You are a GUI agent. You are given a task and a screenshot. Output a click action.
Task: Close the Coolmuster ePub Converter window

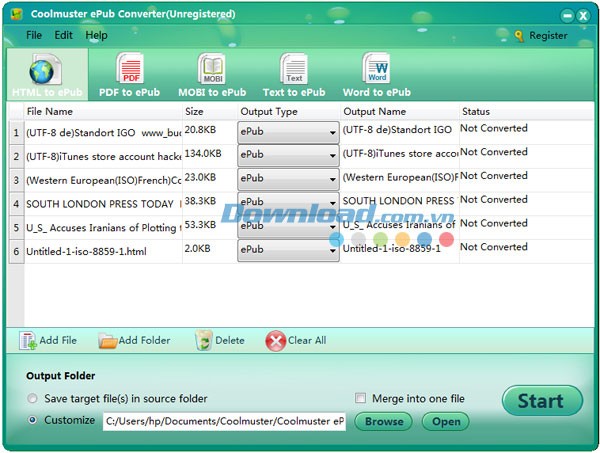(x=583, y=15)
